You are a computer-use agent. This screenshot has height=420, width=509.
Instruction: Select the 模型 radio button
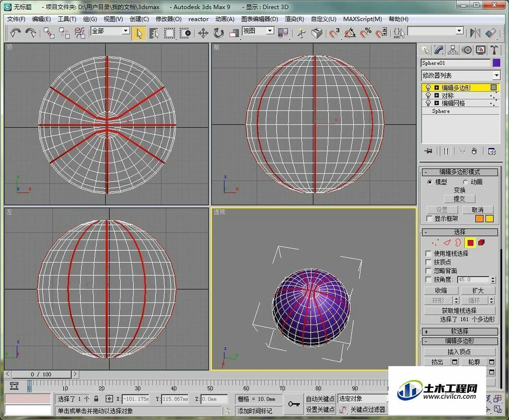pos(430,182)
